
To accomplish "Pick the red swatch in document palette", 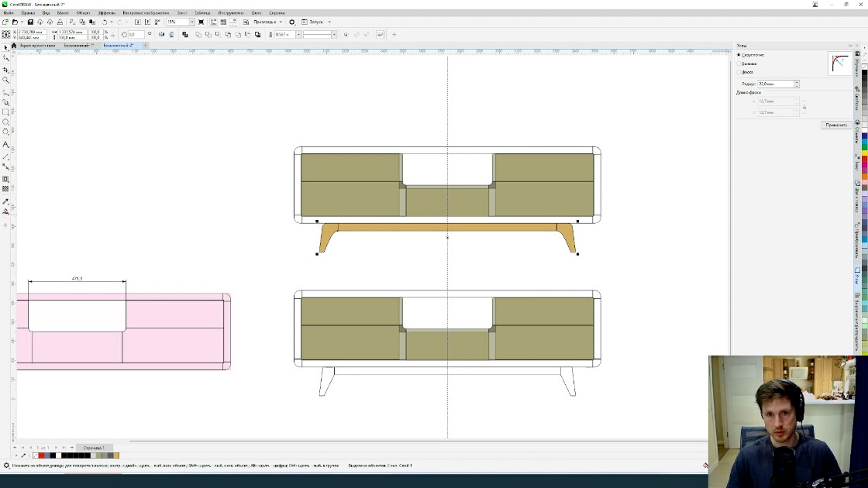I will [x=41, y=455].
